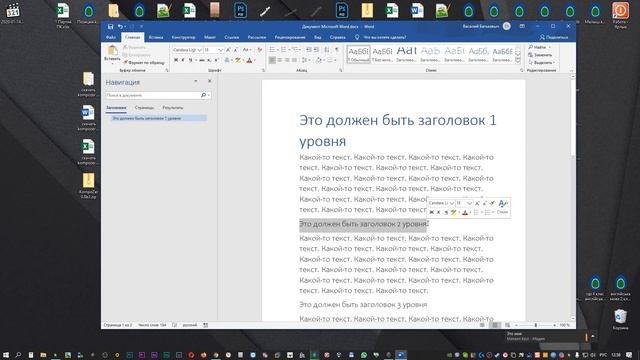Decrease paragraph indent in the ribbon
The width and height of the screenshot is (640, 360).
tap(309, 50)
